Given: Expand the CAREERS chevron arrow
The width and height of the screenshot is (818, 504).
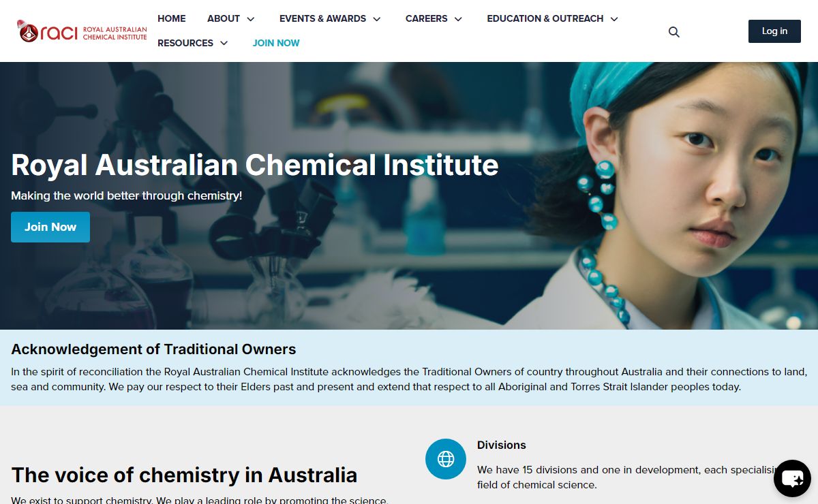Looking at the screenshot, I should pos(458,19).
